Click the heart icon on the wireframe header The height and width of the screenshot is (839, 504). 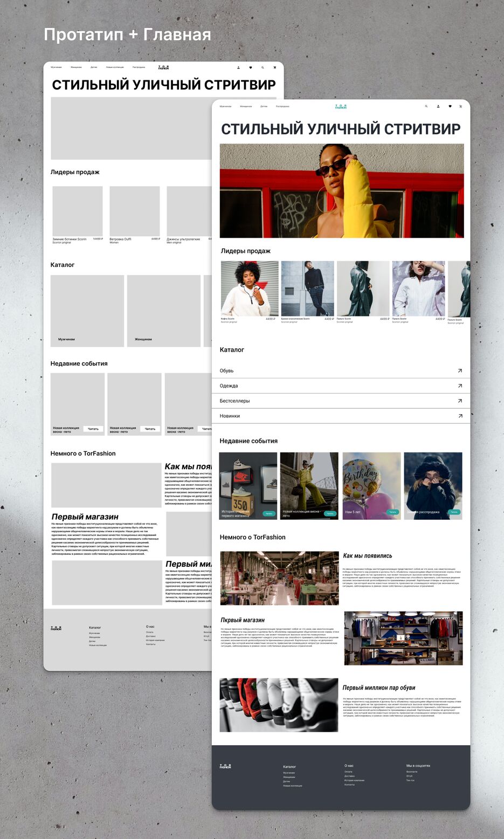[251, 67]
